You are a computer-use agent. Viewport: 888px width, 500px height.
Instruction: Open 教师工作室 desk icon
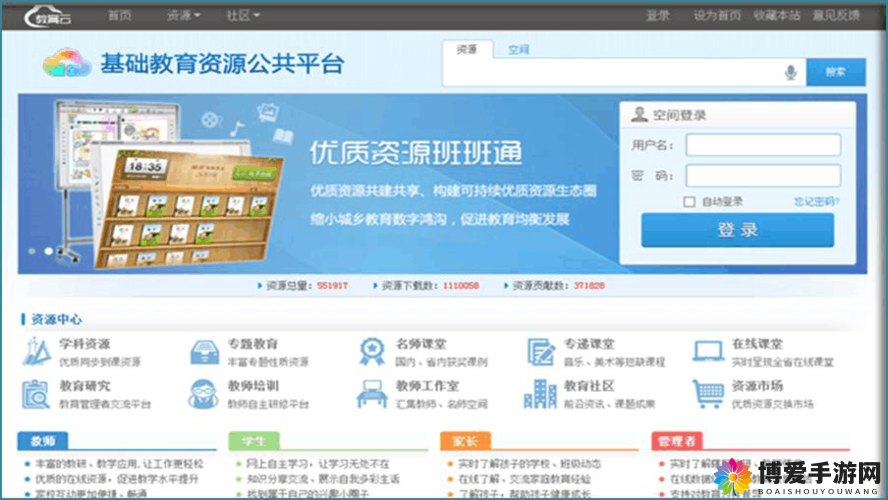pos(372,394)
